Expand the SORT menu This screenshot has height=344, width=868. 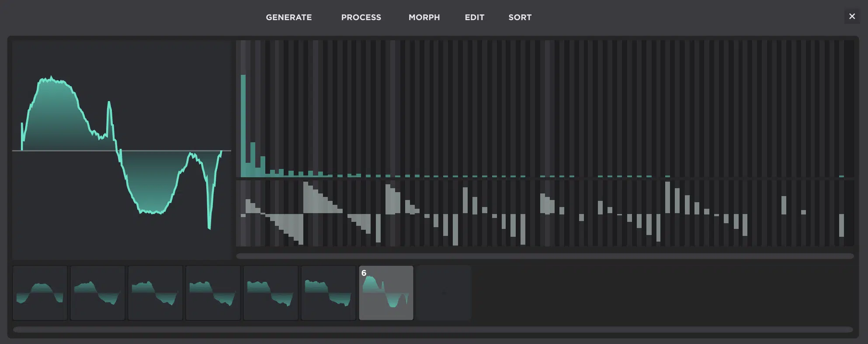pyautogui.click(x=520, y=18)
